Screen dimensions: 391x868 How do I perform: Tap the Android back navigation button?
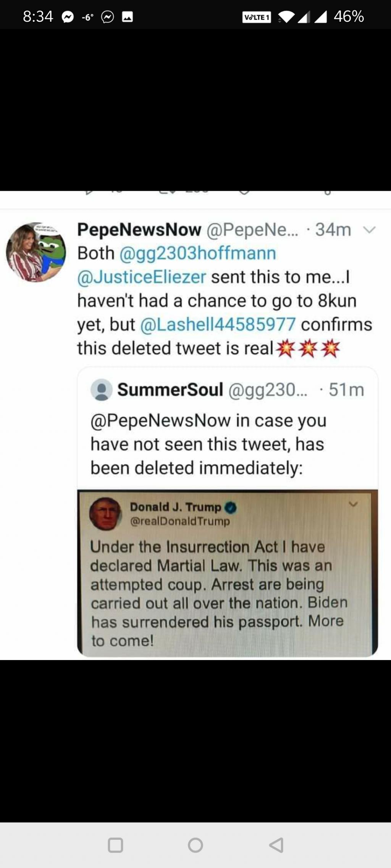(x=276, y=845)
